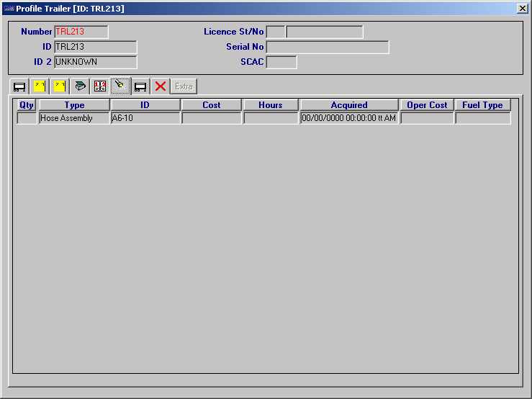The width and height of the screenshot is (532, 399).
Task: Click the red X delete icon
Action: pos(160,86)
